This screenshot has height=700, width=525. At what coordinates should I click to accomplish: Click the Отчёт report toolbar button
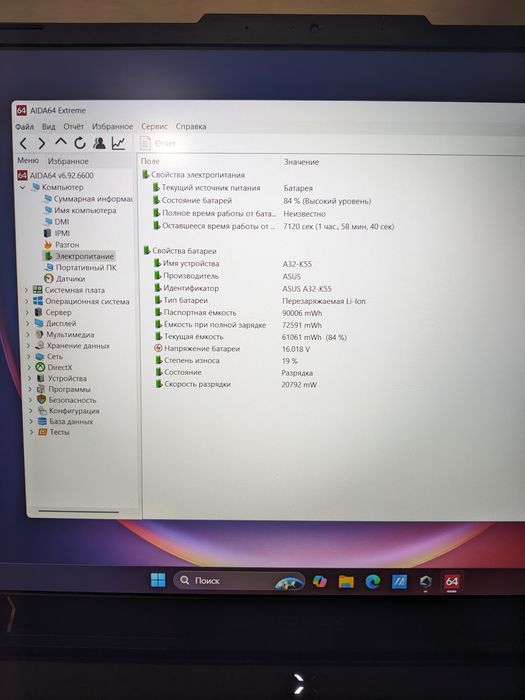158,143
